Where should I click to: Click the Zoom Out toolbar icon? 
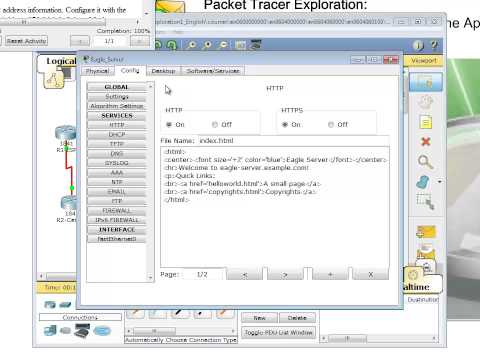[223, 45]
